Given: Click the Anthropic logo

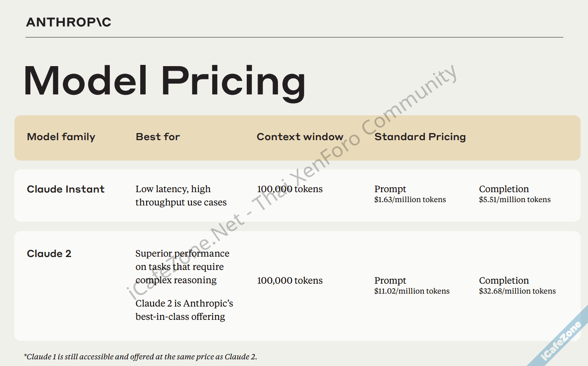Looking at the screenshot, I should pos(69,22).
